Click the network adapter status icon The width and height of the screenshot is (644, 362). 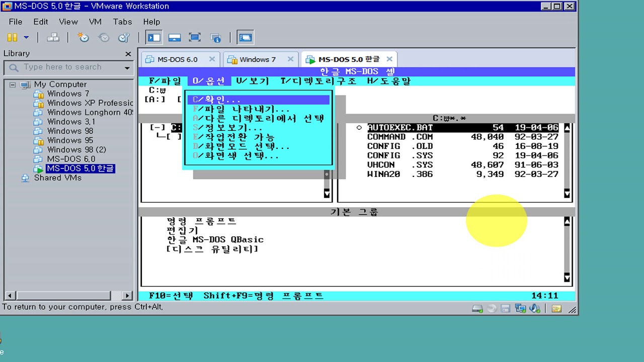click(x=520, y=308)
